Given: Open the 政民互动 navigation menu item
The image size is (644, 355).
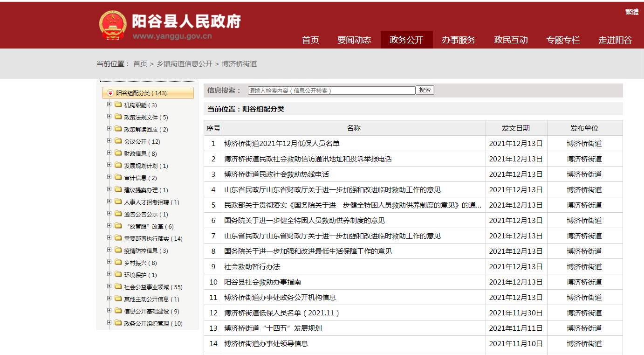Looking at the screenshot, I should [x=511, y=40].
